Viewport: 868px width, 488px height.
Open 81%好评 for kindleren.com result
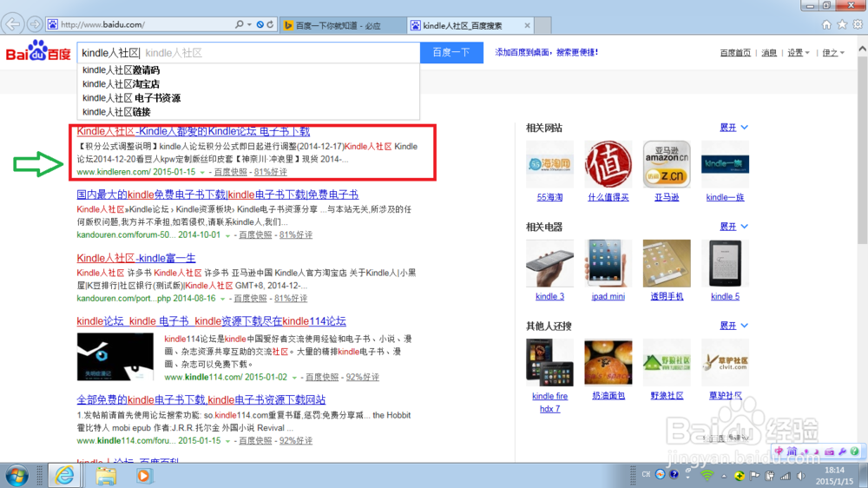(x=270, y=172)
